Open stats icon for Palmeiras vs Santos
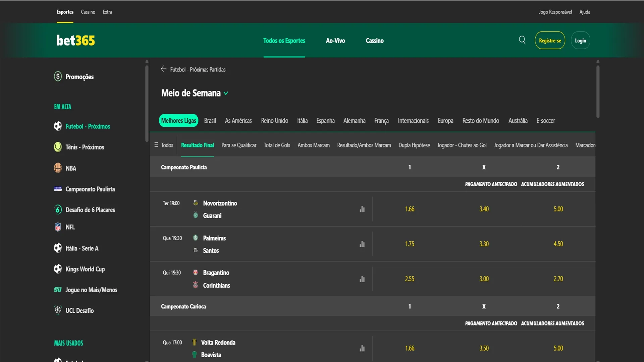Viewport: 644px width, 362px height. point(362,244)
